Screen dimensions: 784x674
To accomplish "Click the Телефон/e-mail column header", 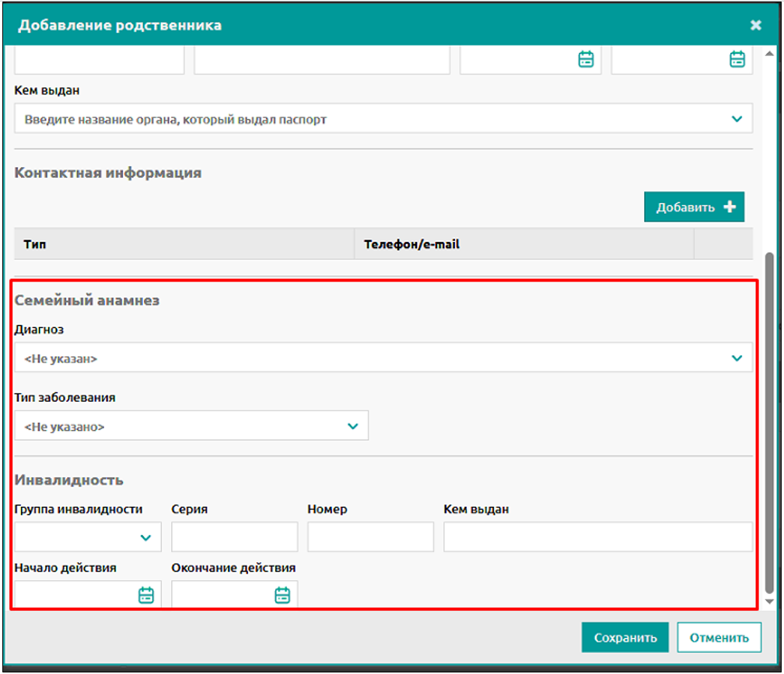I will click(411, 244).
